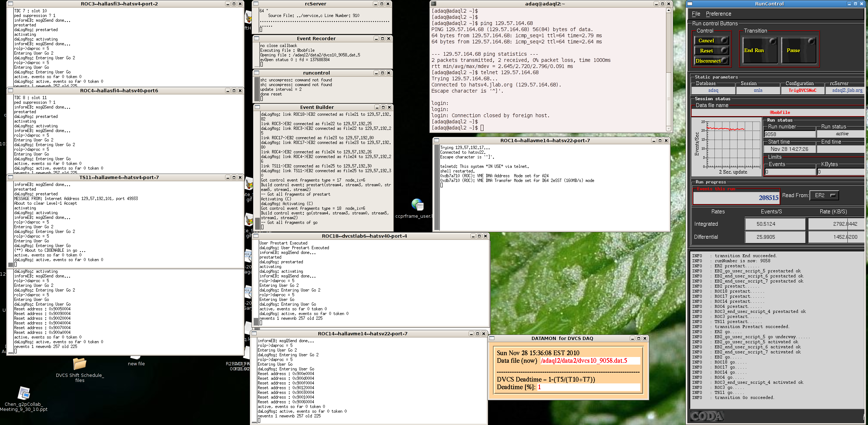Click 'done reset' line in runcontrol terminal

(271, 94)
